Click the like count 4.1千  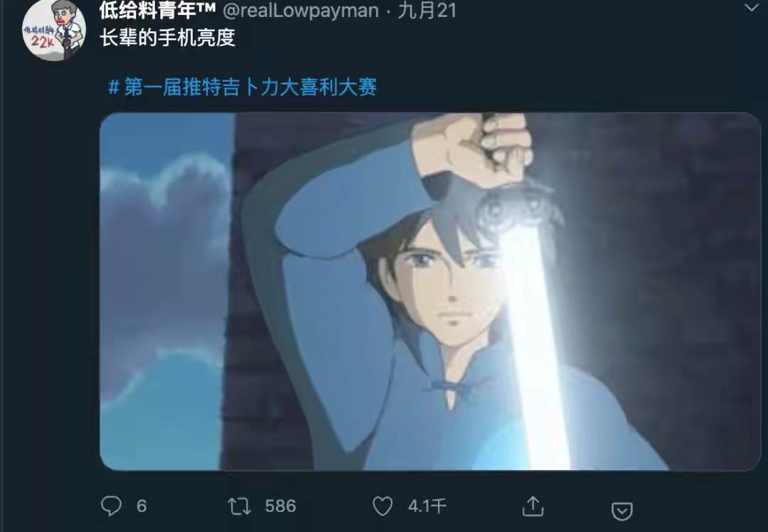coord(427,506)
